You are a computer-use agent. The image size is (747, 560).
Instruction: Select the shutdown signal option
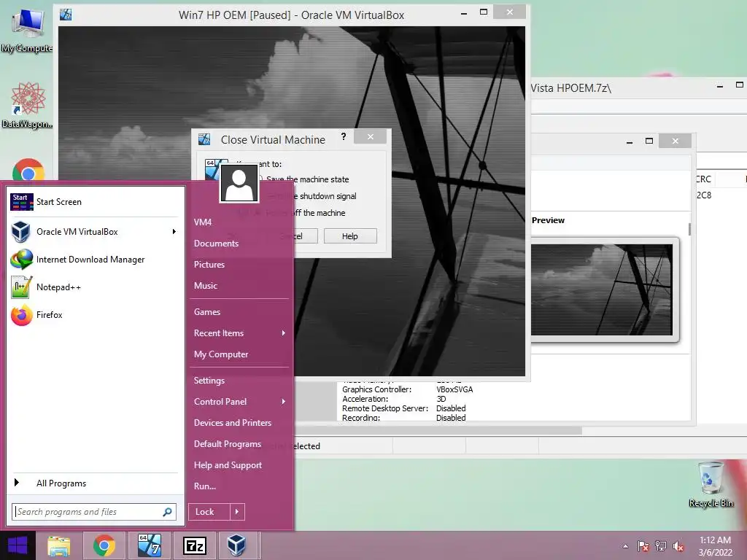pos(312,196)
